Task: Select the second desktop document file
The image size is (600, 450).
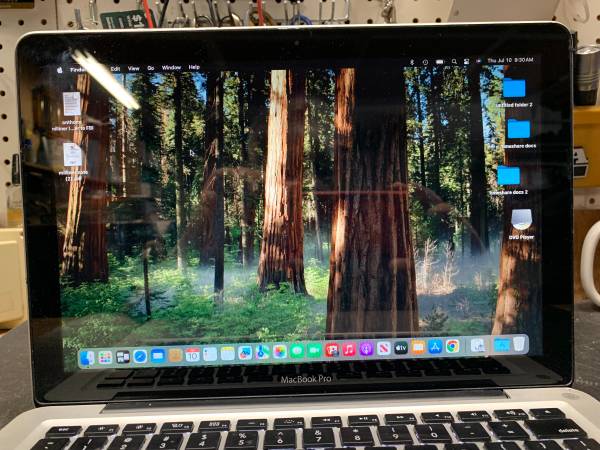Action: click(73, 155)
